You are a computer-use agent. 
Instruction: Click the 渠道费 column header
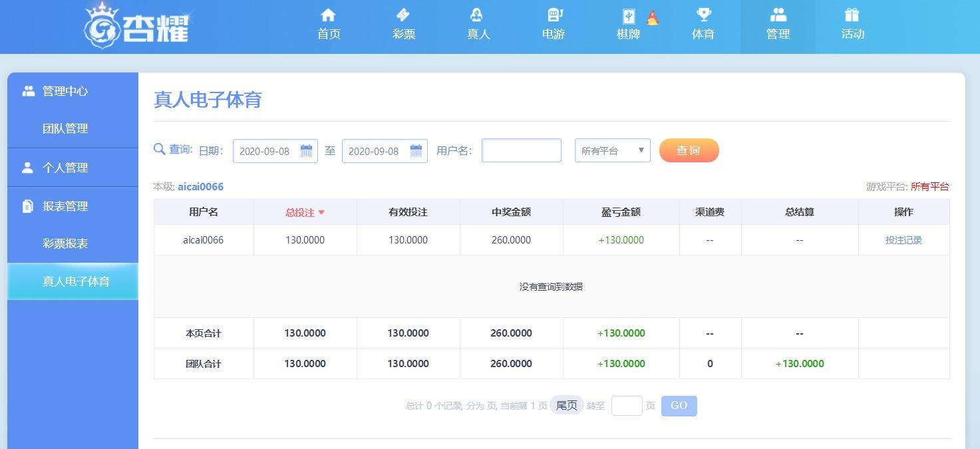[710, 212]
